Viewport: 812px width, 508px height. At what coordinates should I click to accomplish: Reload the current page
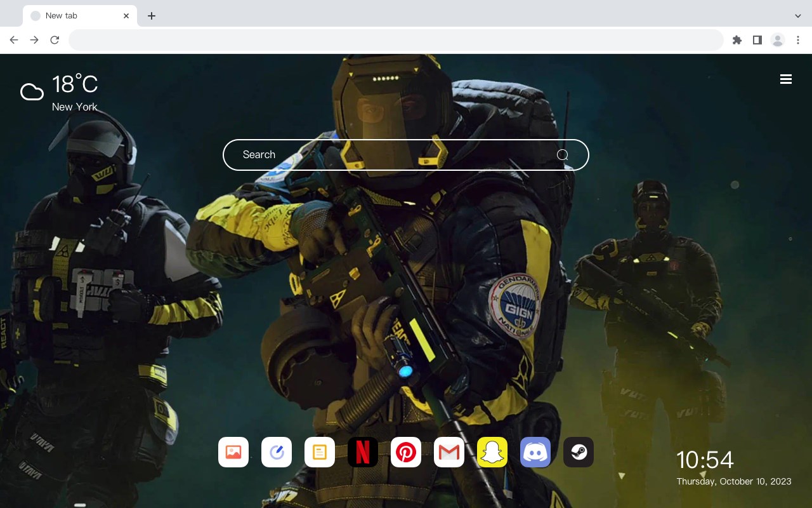click(55, 40)
